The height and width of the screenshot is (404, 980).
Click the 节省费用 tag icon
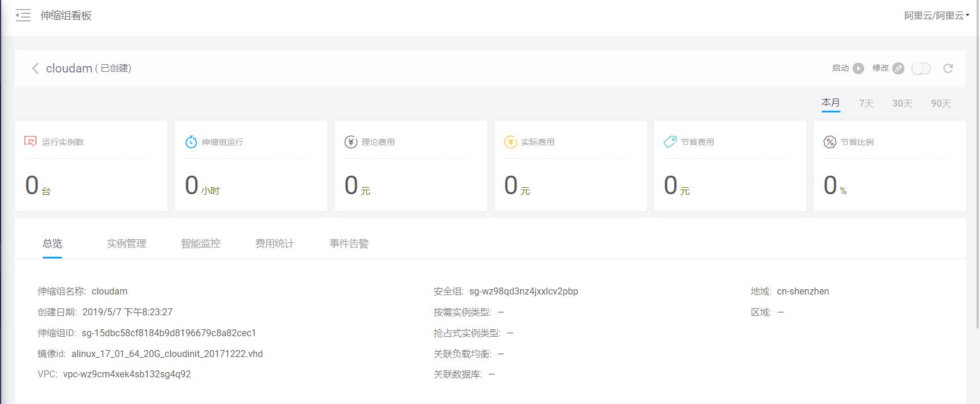[x=670, y=142]
